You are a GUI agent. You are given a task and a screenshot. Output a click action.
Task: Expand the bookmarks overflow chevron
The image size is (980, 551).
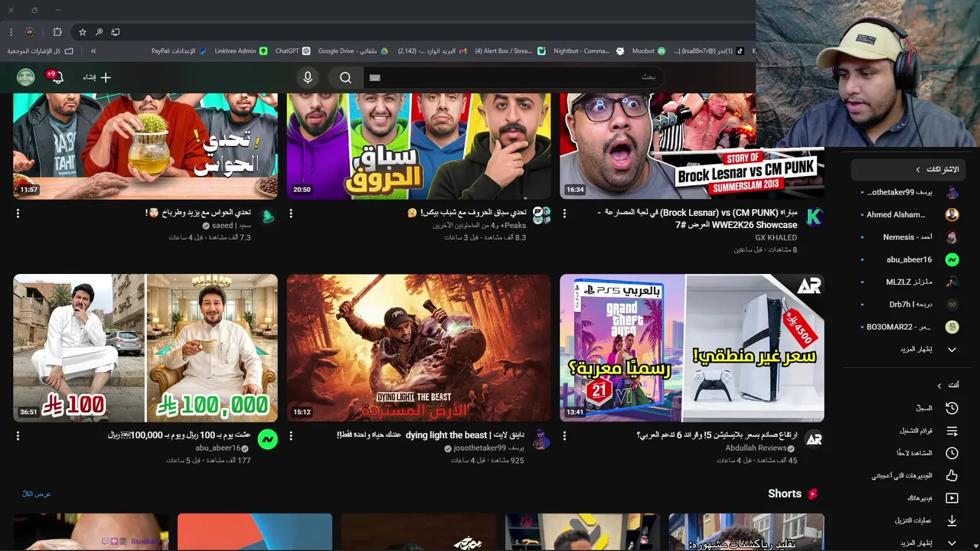[93, 51]
